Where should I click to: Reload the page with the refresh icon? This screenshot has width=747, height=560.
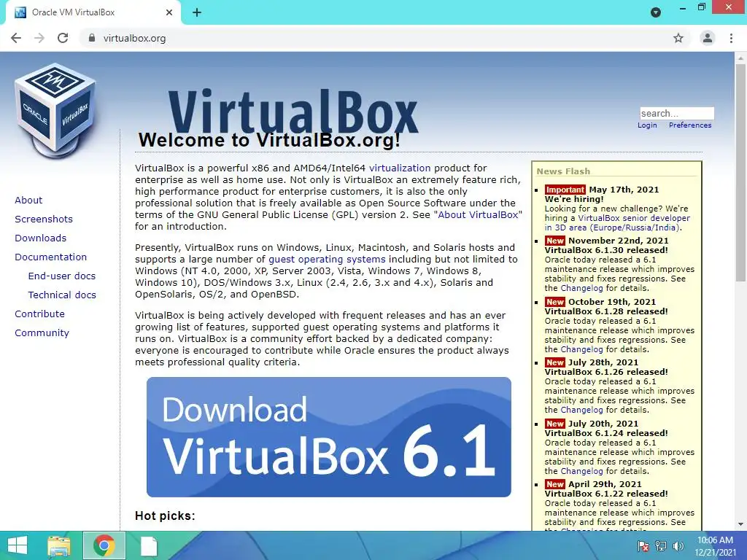pos(63,38)
